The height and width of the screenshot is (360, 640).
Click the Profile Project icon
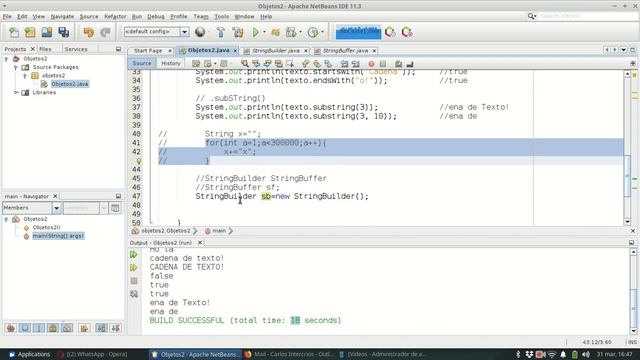click(313, 32)
